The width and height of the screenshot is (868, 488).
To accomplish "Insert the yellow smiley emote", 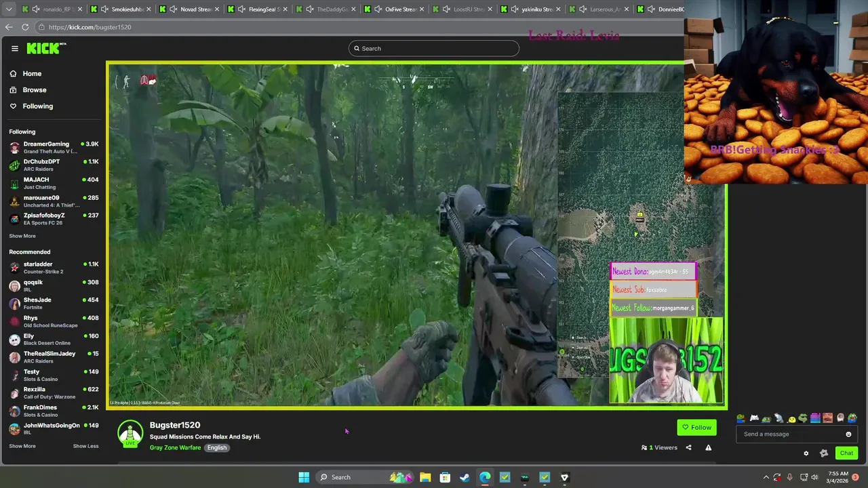I will (x=791, y=419).
